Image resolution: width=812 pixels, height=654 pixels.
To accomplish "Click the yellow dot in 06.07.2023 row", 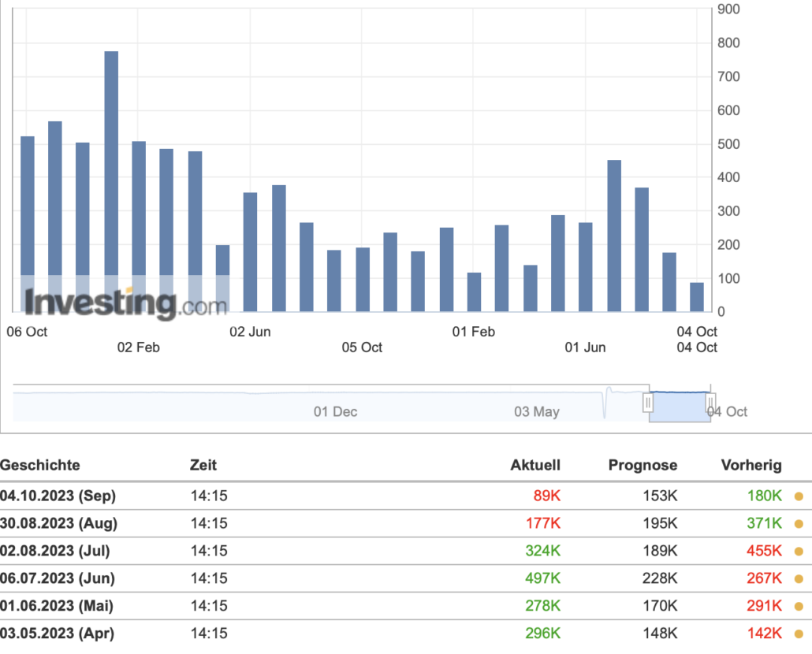I will [x=799, y=578].
